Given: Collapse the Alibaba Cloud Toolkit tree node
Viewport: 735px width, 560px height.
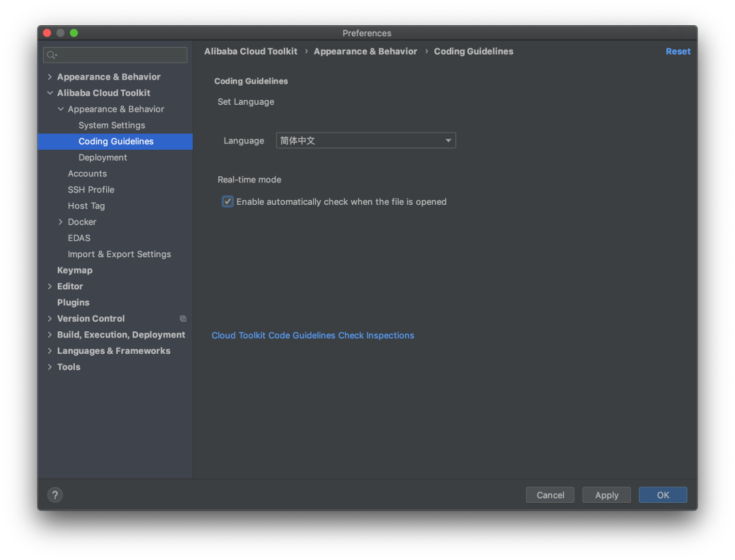Looking at the screenshot, I should coord(50,93).
